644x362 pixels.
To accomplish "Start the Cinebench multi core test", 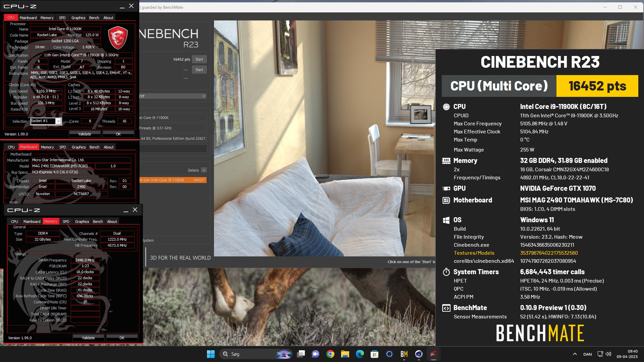I will point(199,59).
